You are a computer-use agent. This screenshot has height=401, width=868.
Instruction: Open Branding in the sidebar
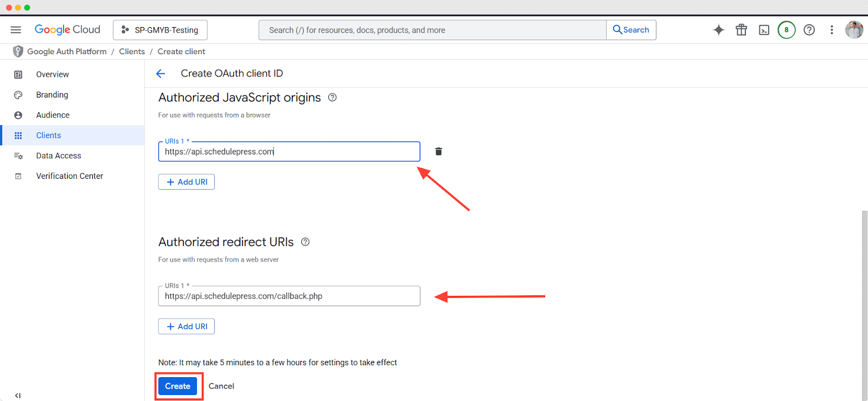pos(73,95)
